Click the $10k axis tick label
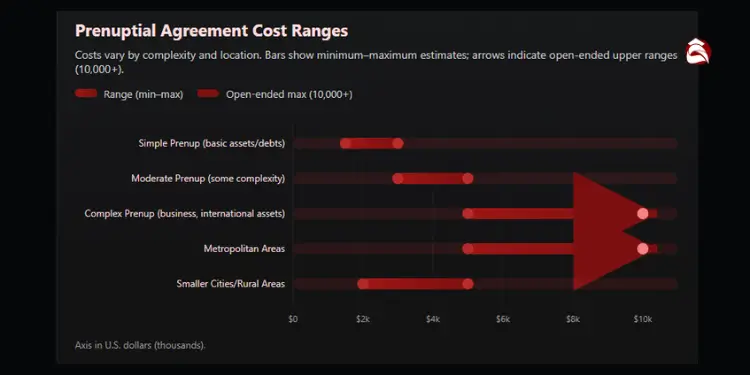This screenshot has width=750, height=375. [x=643, y=320]
